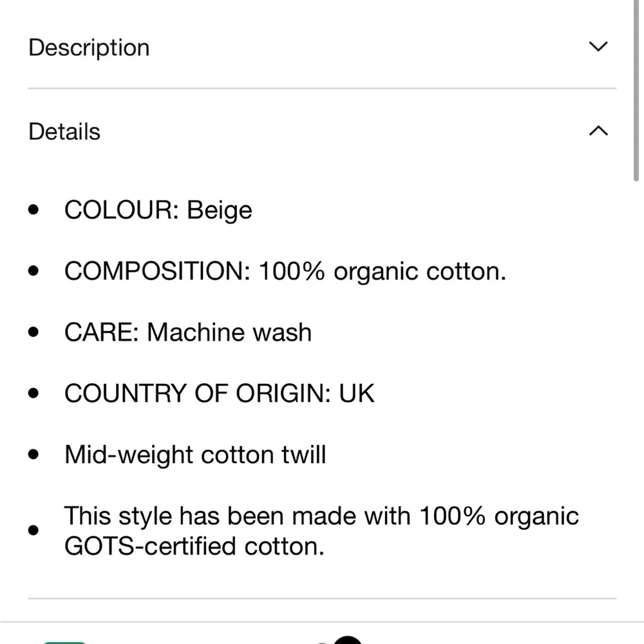Screen dimensions: 644x644
Task: Select the UK country value
Action: [357, 394]
